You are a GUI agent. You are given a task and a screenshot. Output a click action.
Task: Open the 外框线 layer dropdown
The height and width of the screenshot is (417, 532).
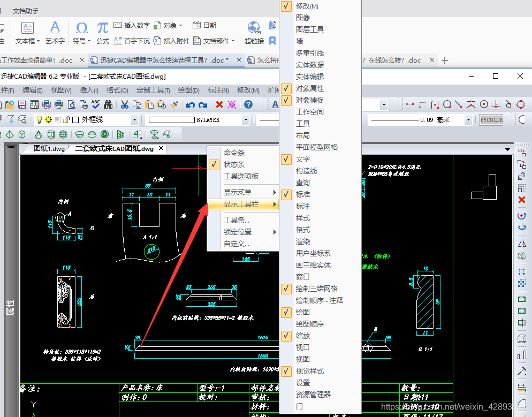(x=134, y=120)
